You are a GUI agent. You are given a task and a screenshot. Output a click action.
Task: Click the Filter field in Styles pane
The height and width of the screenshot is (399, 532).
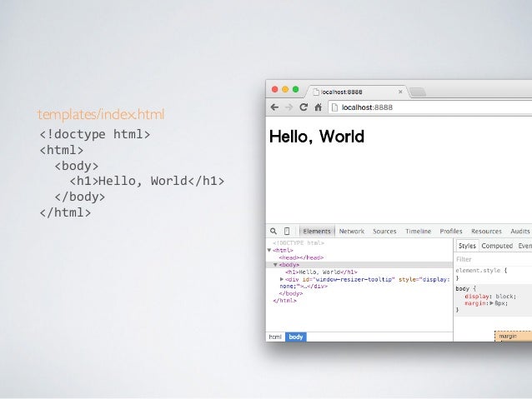pyautogui.click(x=493, y=259)
